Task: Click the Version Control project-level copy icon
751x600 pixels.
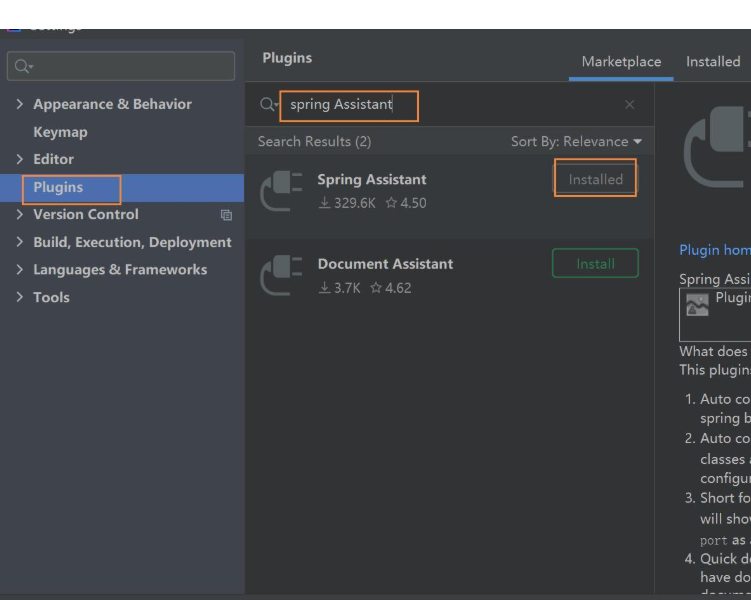Action: (226, 215)
